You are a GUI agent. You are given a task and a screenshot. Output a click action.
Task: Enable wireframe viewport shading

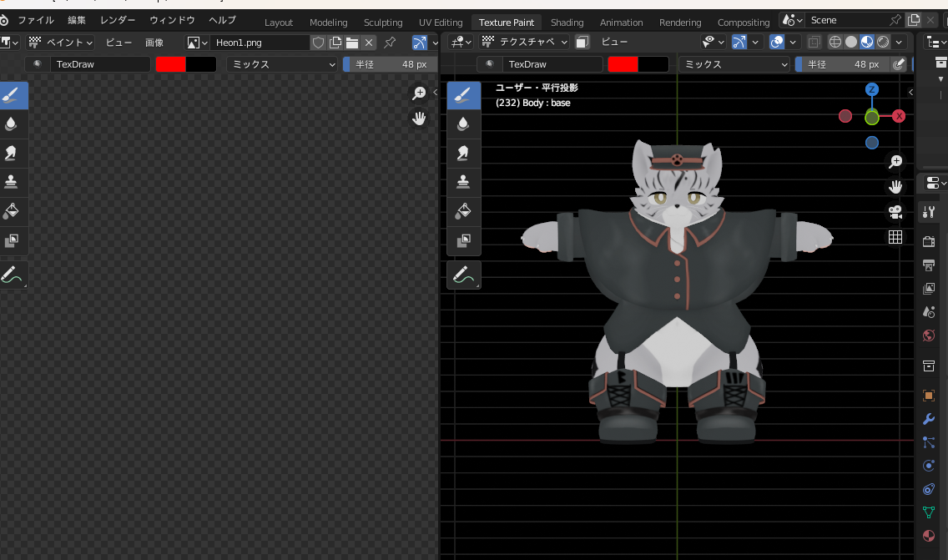pos(835,42)
